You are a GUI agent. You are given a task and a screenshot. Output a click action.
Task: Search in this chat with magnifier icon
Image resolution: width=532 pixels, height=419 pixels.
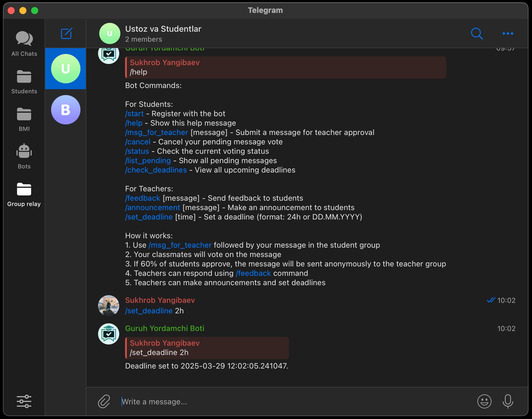click(477, 33)
